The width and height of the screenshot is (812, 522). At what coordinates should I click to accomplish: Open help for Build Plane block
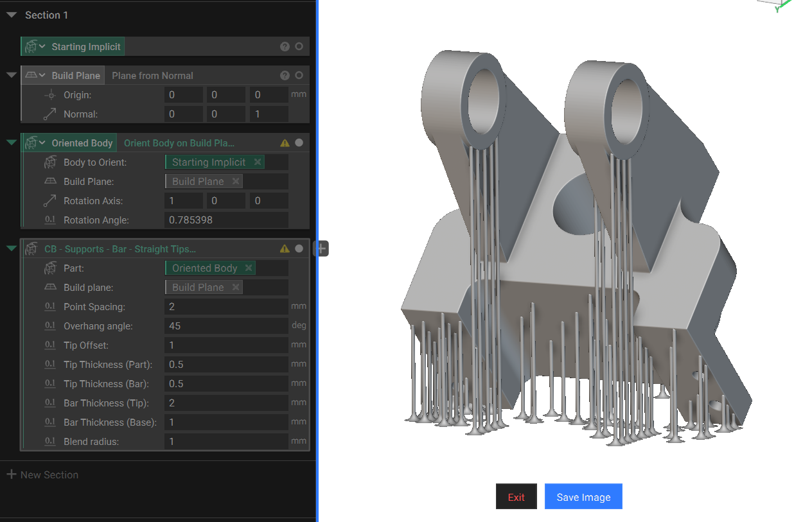point(285,75)
